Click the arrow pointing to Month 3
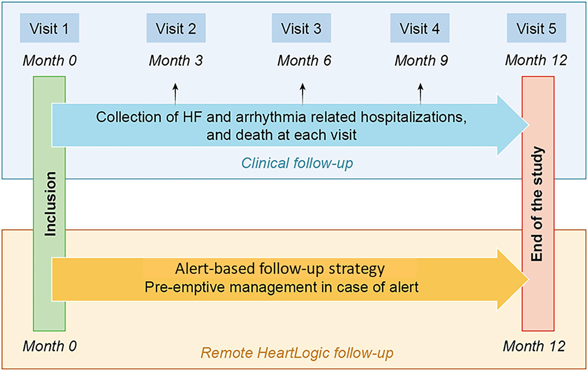Viewport: 588px width, 371px height. pos(175,94)
